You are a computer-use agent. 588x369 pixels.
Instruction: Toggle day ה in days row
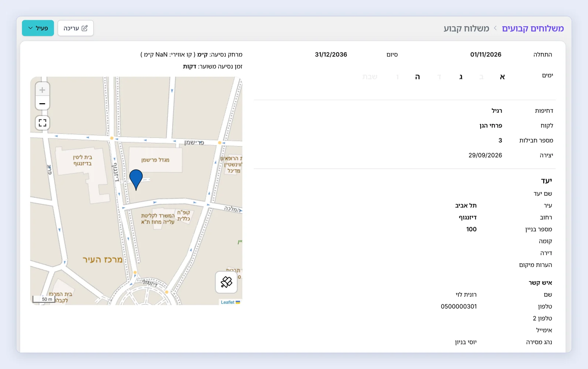click(417, 77)
